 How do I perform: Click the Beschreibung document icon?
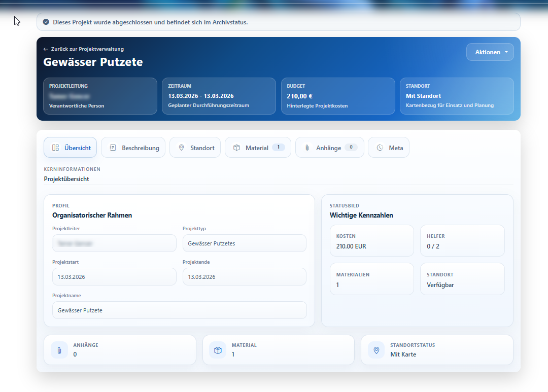pyautogui.click(x=113, y=148)
